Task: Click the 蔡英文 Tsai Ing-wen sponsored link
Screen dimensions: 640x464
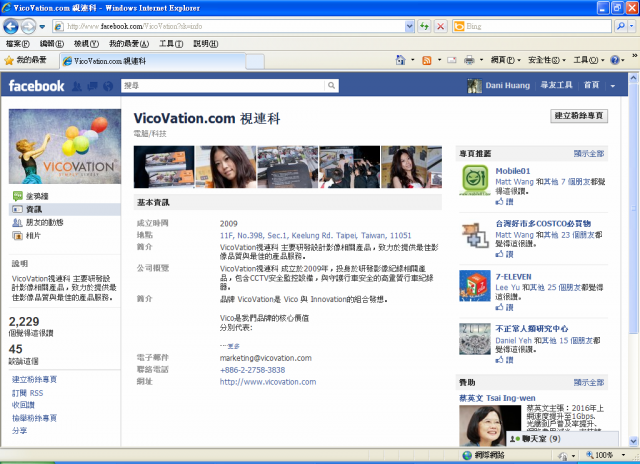Action: point(497,398)
